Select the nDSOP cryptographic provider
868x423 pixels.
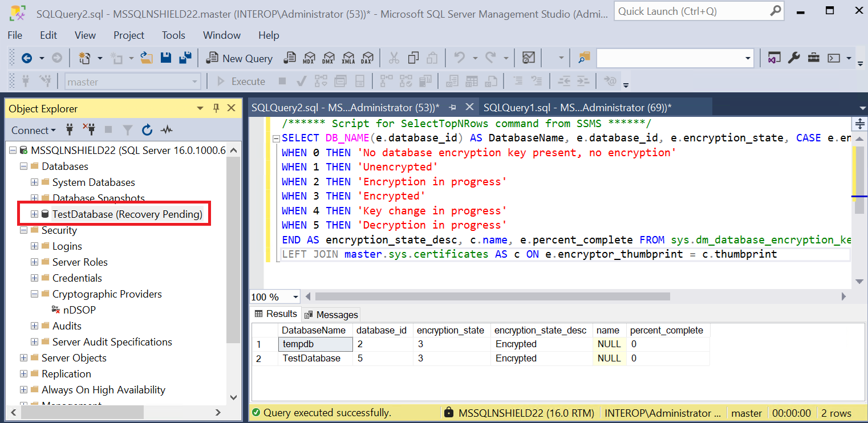click(x=79, y=310)
